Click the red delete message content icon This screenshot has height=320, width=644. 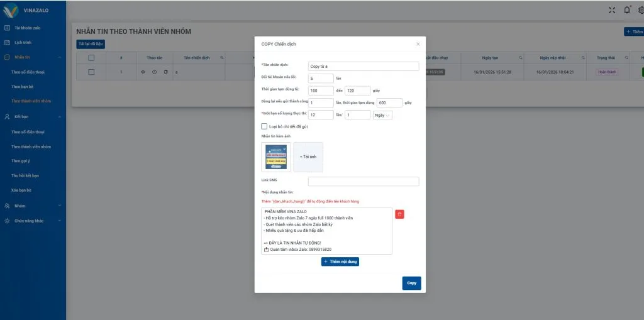point(399,214)
